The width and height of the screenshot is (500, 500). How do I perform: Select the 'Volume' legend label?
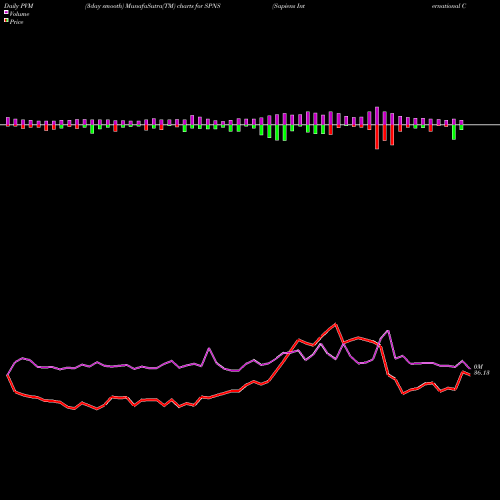[x=19, y=14]
